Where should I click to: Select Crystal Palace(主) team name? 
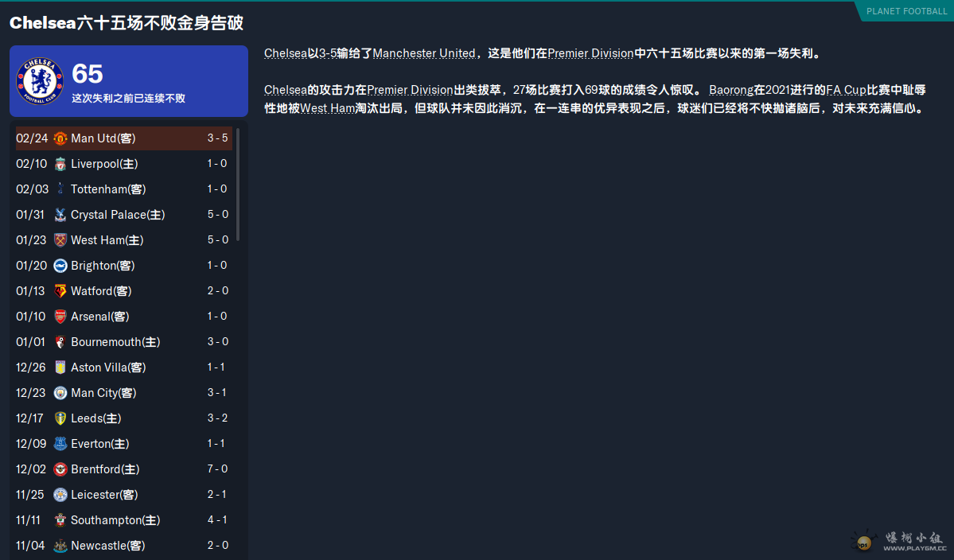pos(118,216)
